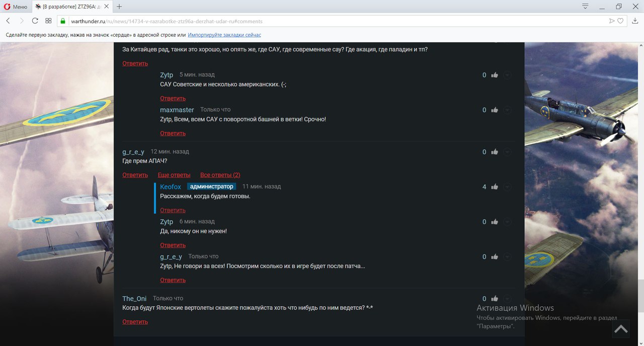The image size is (644, 346).
Task: Reply to Keofox's 'Расскажем' comment
Action: 173,210
